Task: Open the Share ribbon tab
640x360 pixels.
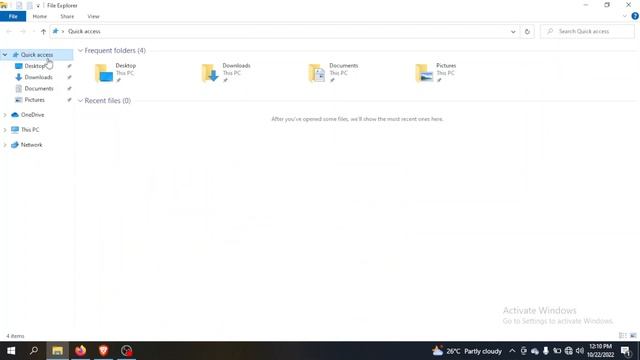Action: pyautogui.click(x=67, y=16)
